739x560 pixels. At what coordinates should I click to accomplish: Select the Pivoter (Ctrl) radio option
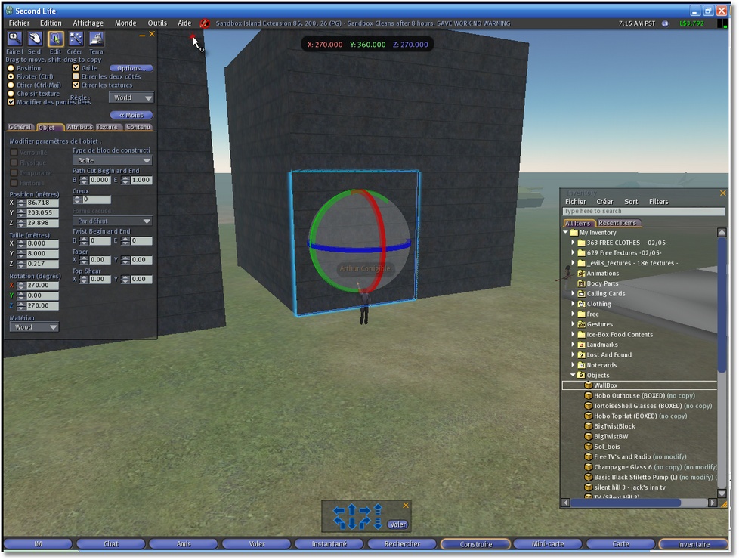(x=11, y=76)
